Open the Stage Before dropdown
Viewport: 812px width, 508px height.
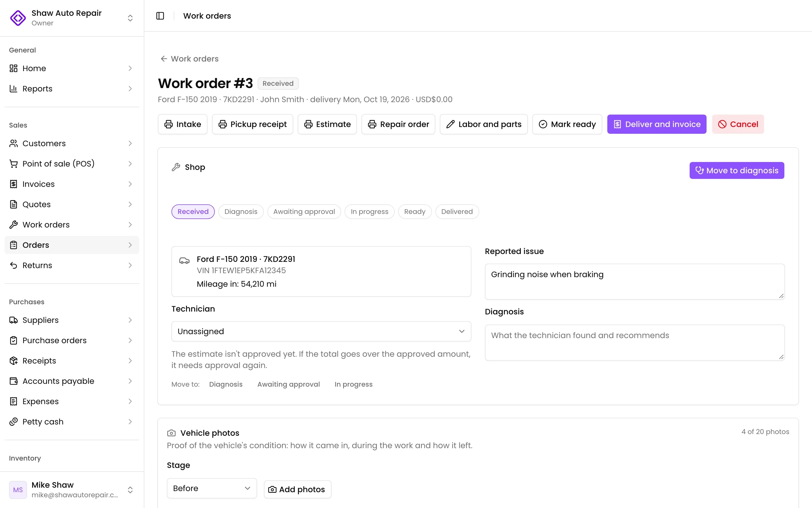pyautogui.click(x=212, y=488)
